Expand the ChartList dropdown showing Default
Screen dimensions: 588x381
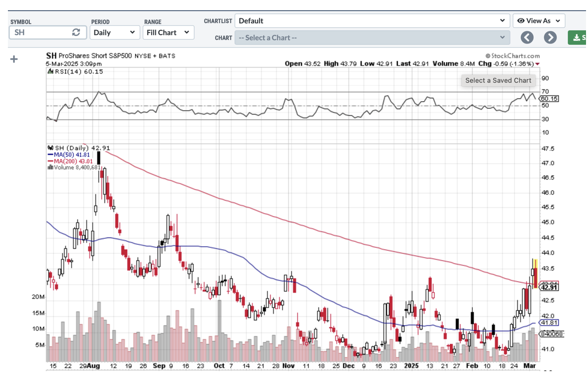point(372,21)
